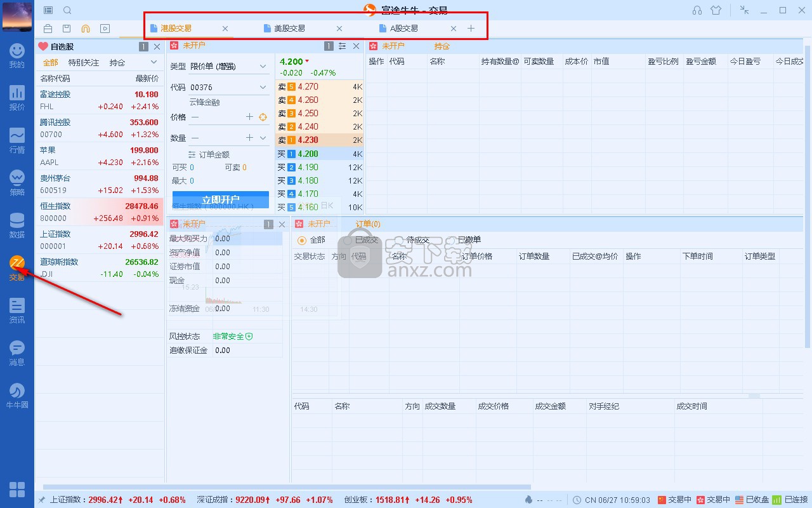Open the 我的 profile section in sidebar
The image size is (812, 508).
(17, 56)
